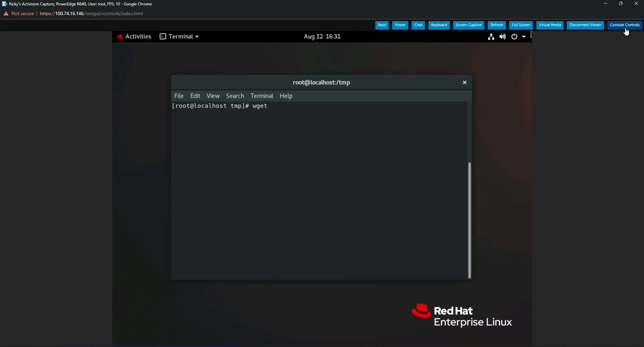Click the Disconnect Viewer button
Viewport: 644px width, 347px height.
click(x=585, y=25)
